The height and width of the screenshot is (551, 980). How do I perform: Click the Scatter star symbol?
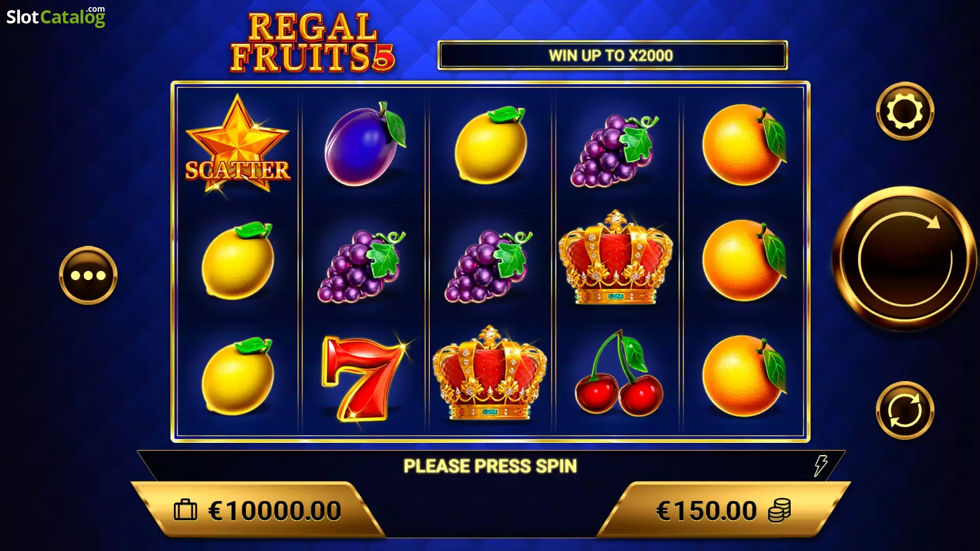237,144
